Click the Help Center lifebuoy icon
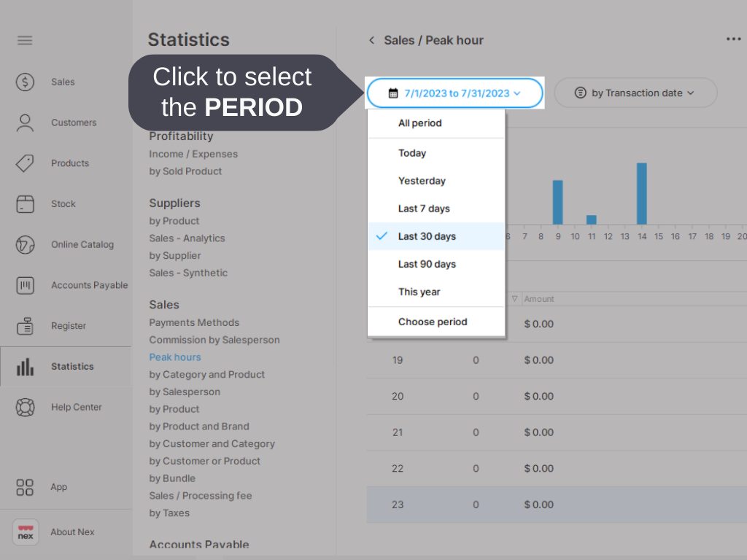 (x=25, y=407)
